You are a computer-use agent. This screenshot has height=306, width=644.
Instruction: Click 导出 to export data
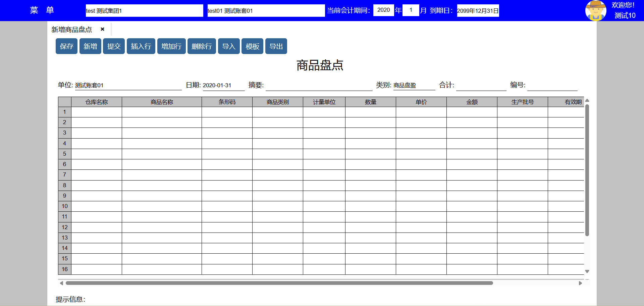[x=276, y=46]
